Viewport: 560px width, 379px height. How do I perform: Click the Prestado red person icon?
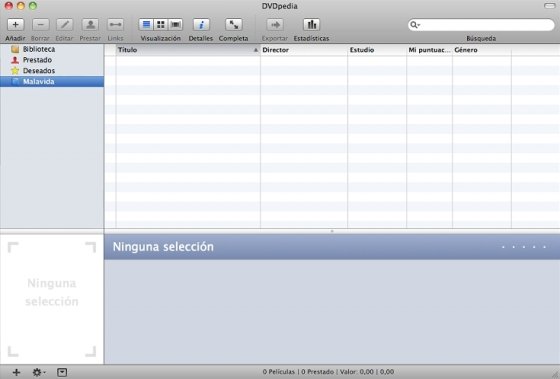15,60
